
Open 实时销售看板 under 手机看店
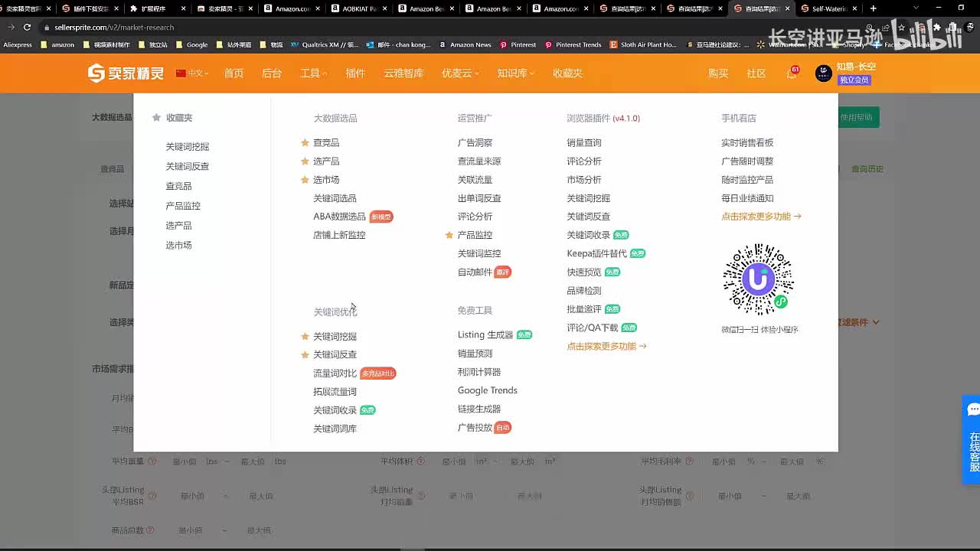pos(747,143)
